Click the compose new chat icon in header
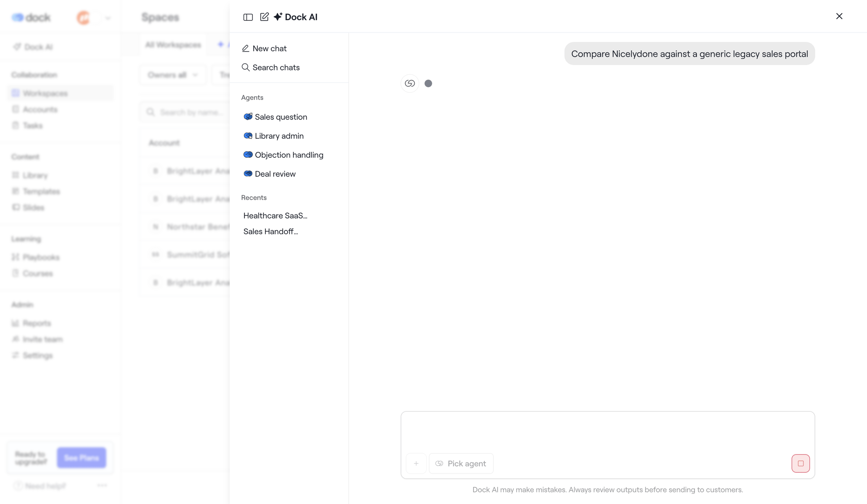 (x=264, y=17)
